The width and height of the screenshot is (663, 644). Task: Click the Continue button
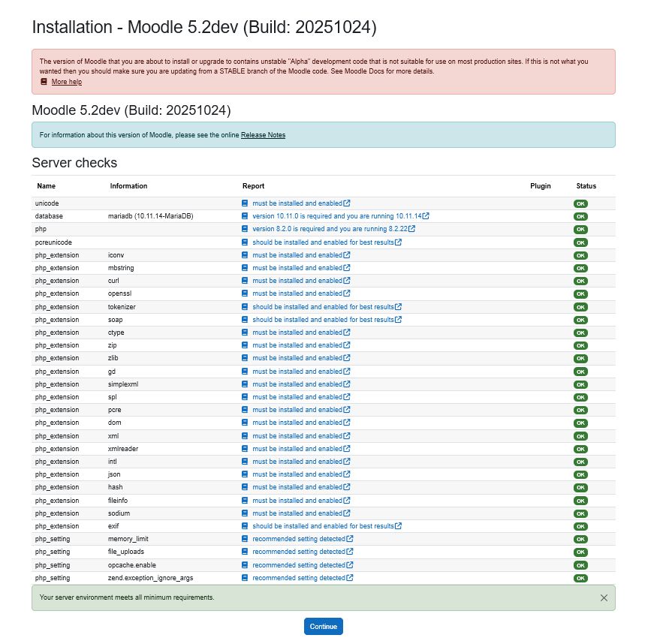click(323, 626)
